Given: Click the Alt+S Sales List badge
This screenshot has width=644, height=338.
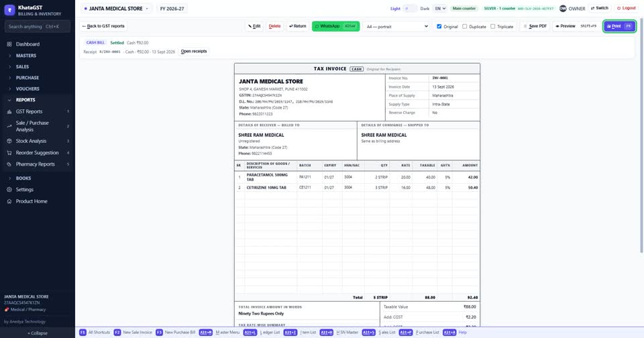Looking at the screenshot, I should (x=368, y=332).
